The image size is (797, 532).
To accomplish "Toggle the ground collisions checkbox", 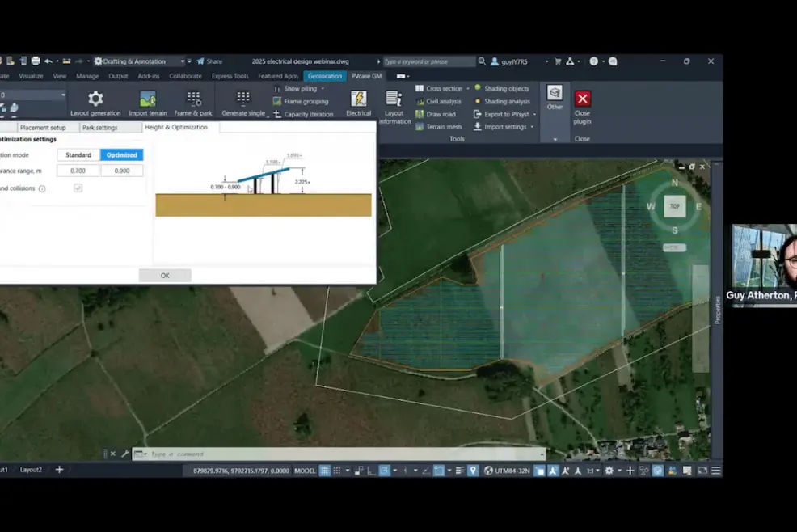I will [78, 188].
